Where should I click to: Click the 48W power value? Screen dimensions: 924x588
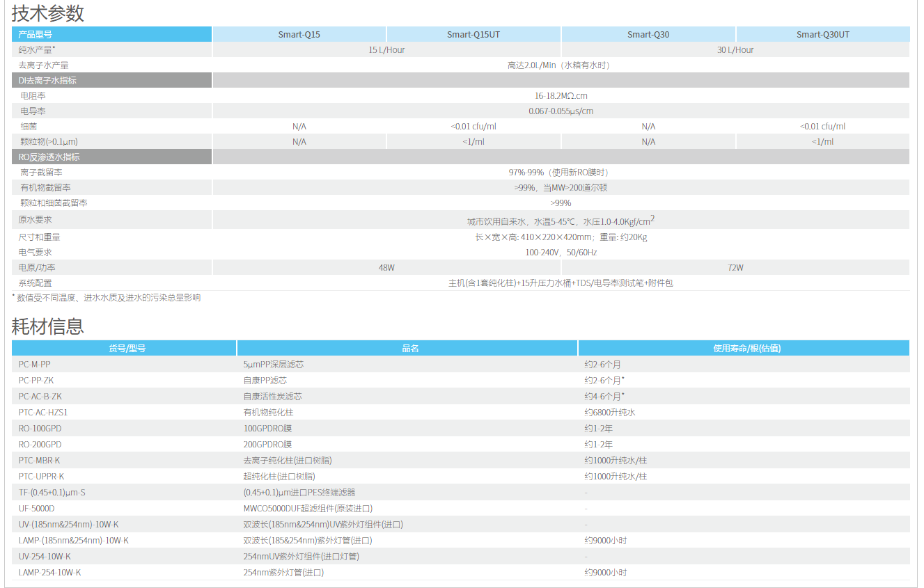(386, 268)
